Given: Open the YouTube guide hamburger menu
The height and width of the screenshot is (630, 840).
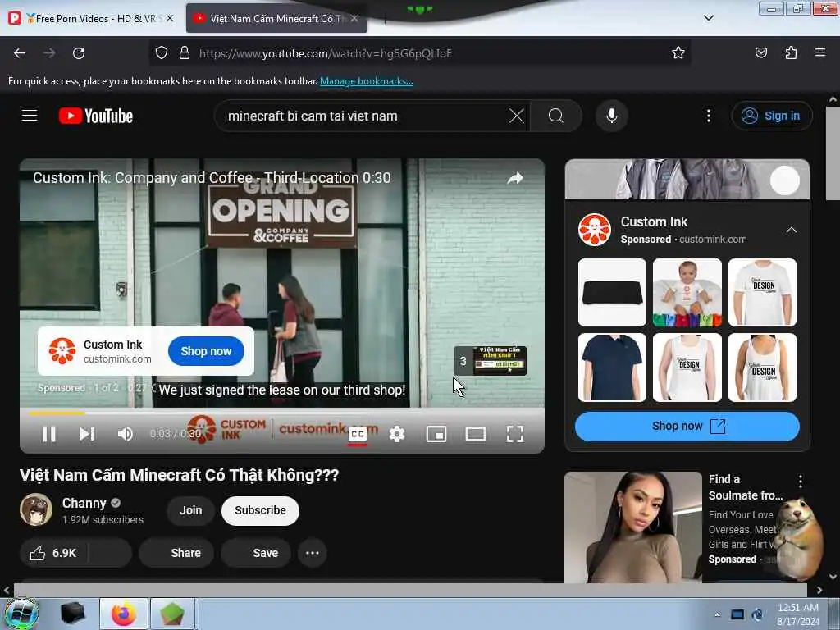Looking at the screenshot, I should pyautogui.click(x=30, y=116).
